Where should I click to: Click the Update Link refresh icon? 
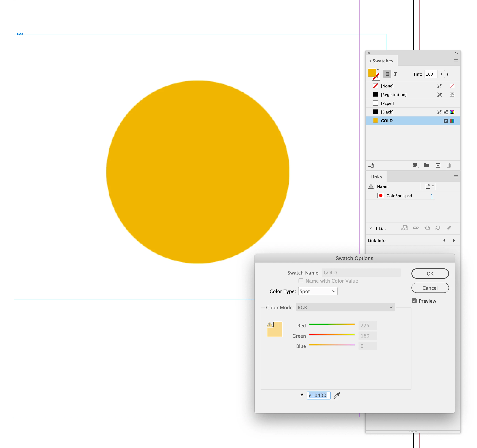tap(438, 228)
